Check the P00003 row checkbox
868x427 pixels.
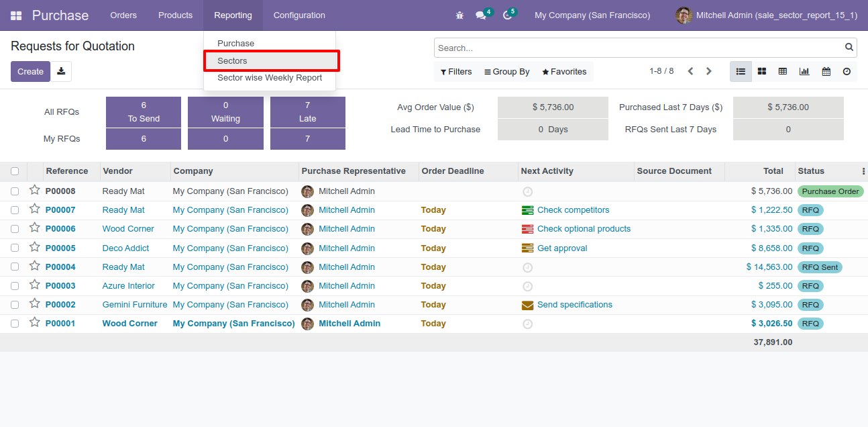(x=15, y=286)
